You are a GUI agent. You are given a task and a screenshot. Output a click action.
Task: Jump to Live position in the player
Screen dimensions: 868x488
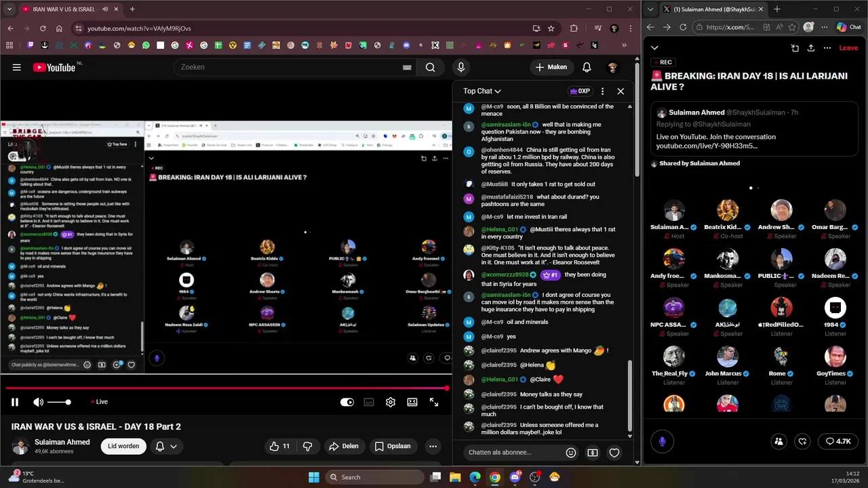tap(100, 402)
